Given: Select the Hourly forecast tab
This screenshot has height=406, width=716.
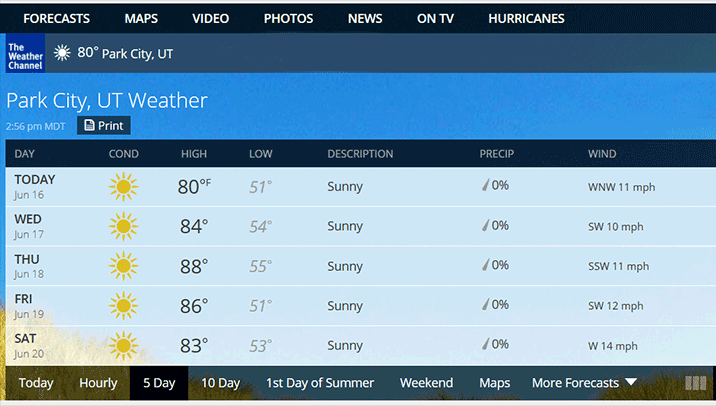Looking at the screenshot, I should (98, 383).
